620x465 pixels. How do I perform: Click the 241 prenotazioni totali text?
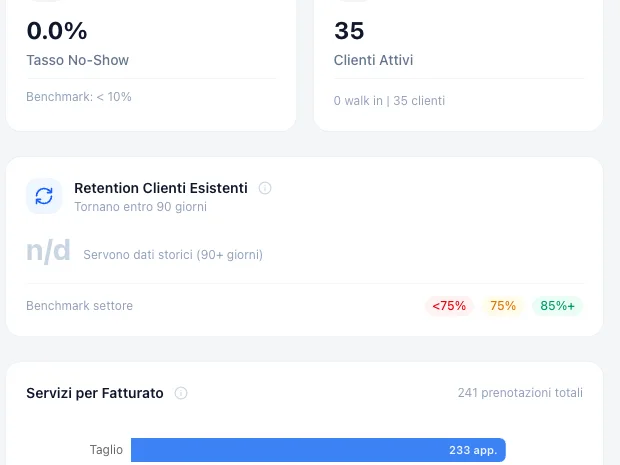[520, 393]
